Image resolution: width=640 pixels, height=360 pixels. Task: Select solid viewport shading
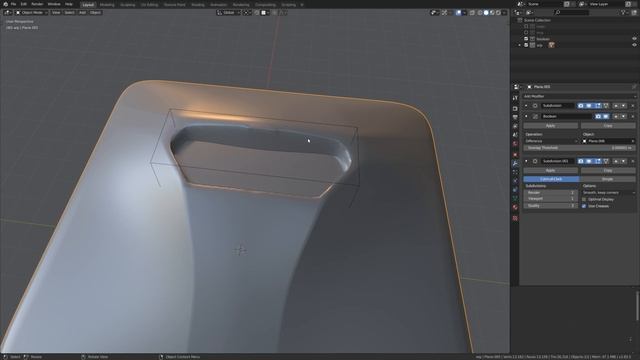[x=486, y=13]
